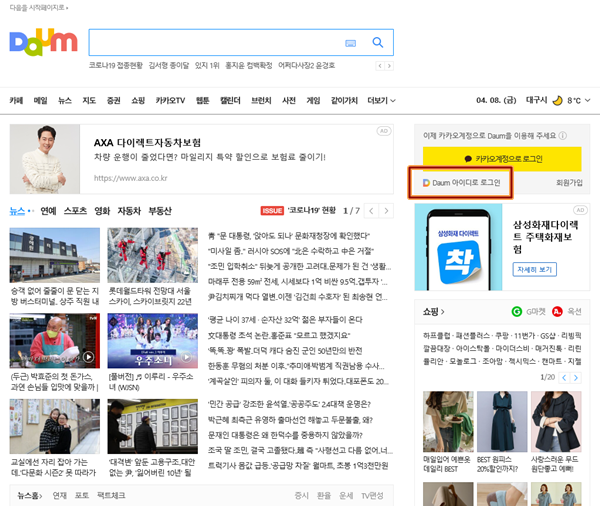Open the BEST 원피스 product image

point(502,421)
